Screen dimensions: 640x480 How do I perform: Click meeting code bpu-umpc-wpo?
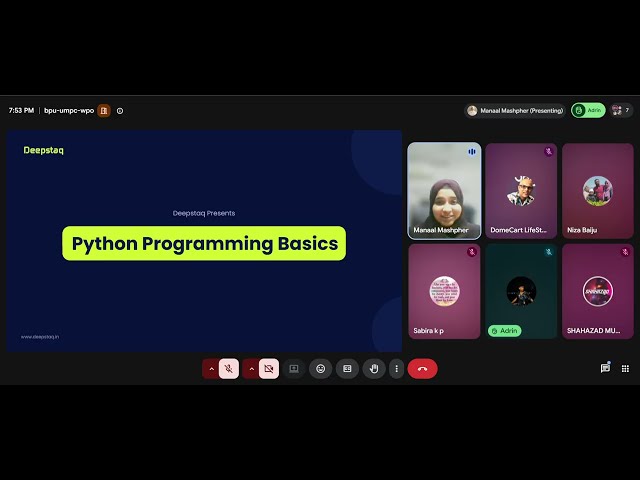click(69, 111)
